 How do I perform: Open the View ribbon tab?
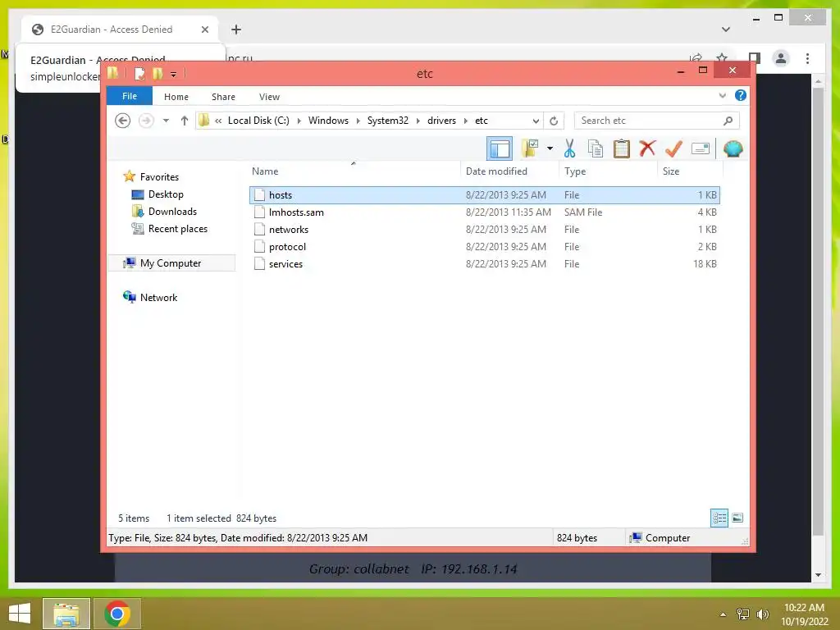269,97
